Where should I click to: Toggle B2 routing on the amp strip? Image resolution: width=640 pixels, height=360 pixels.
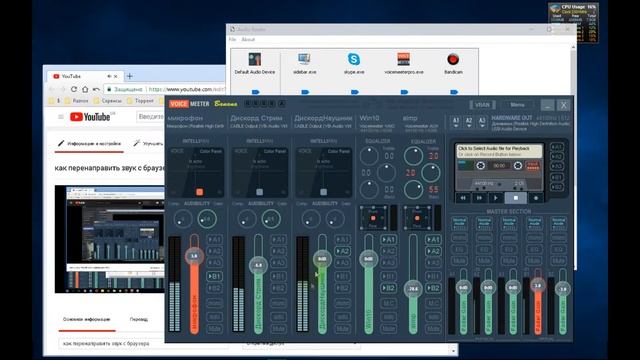[433, 288]
